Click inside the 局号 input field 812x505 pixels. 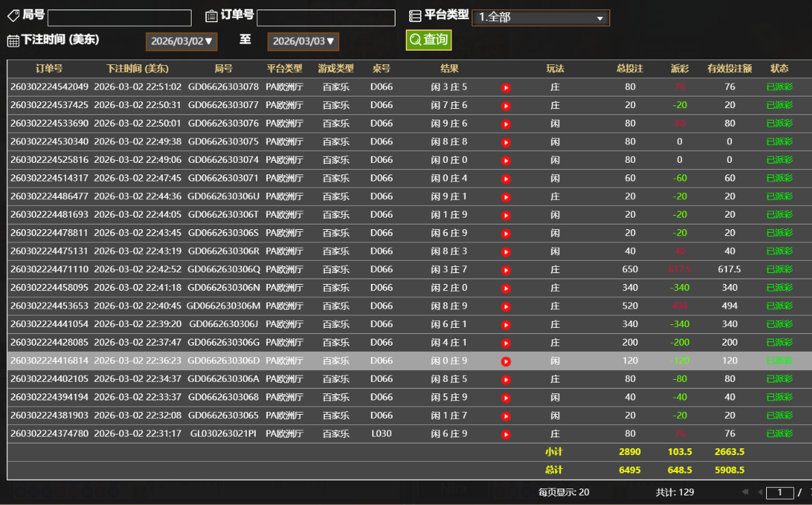click(x=119, y=17)
